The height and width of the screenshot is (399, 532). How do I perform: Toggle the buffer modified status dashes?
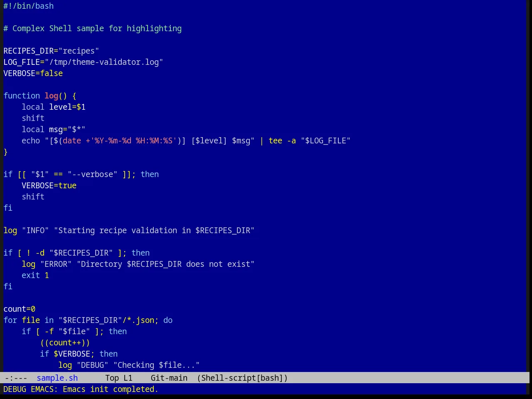tap(16, 378)
